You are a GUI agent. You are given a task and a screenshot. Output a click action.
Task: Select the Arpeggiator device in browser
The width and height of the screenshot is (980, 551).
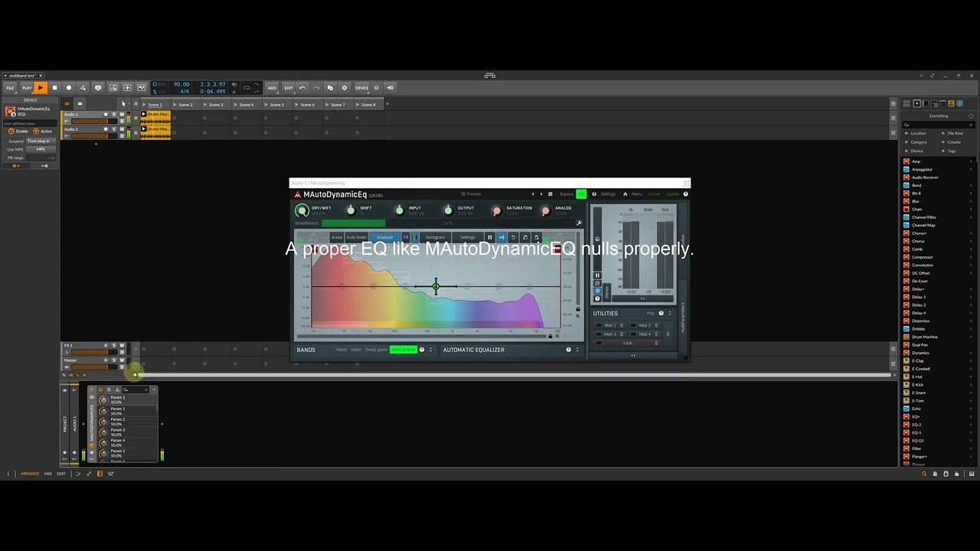point(922,169)
